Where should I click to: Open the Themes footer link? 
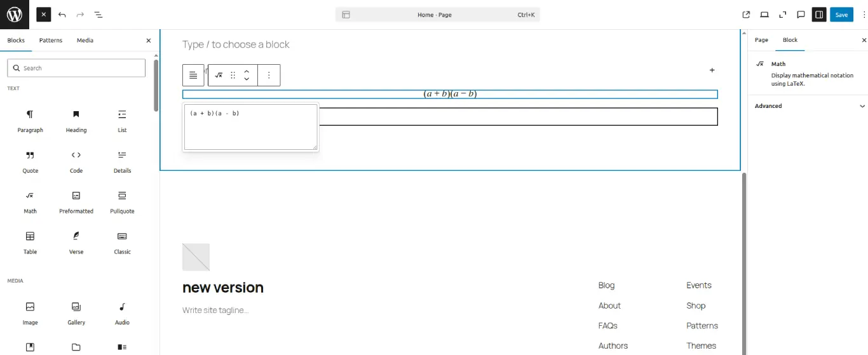pyautogui.click(x=701, y=346)
